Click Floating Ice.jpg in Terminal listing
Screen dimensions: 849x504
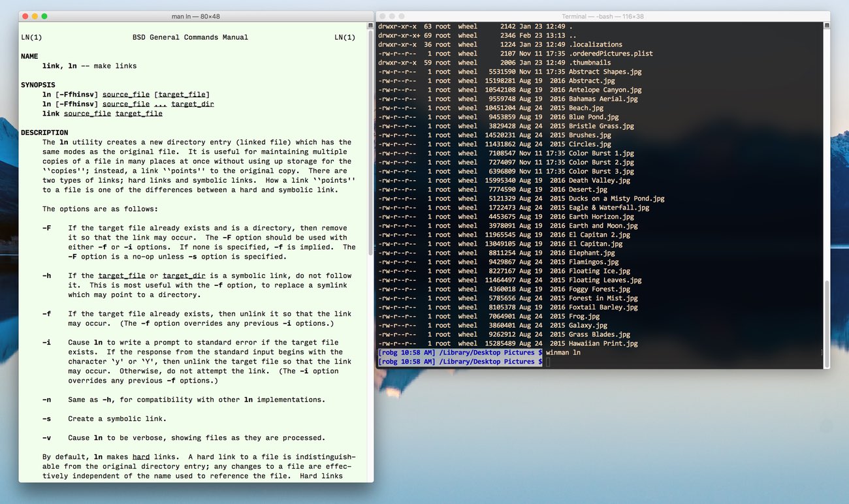(x=600, y=271)
